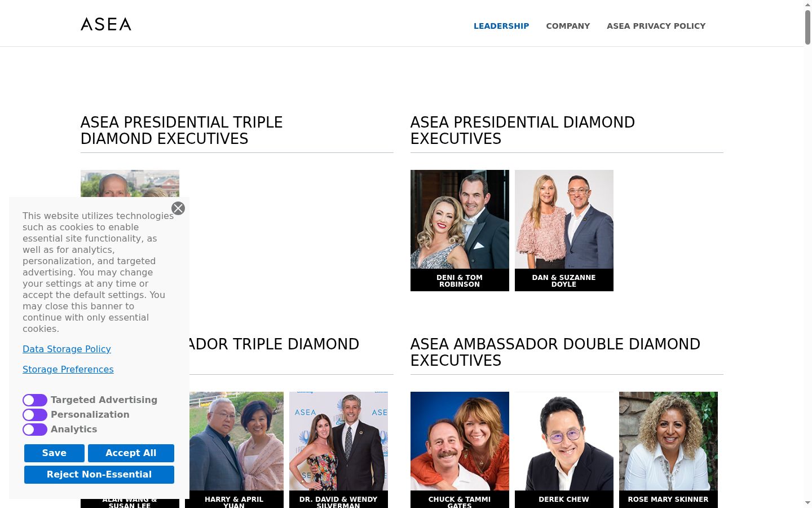Open Dr. David & Wendy Silverman photo
This screenshot has width=812, height=508.
[338, 441]
